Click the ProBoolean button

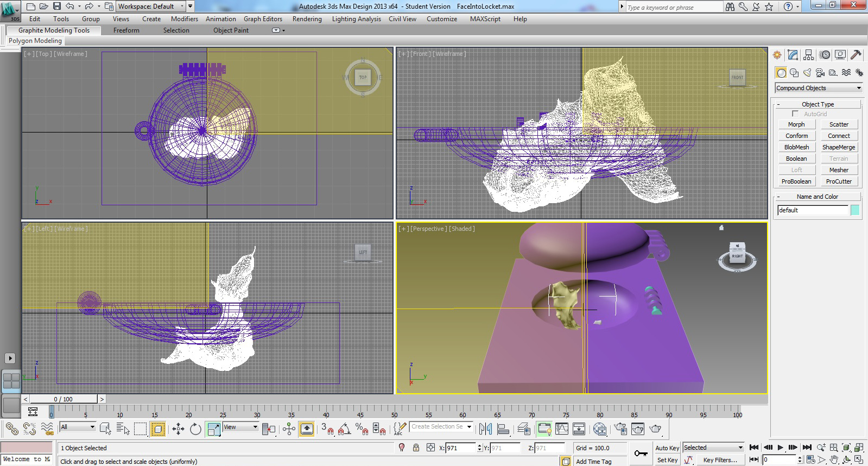pyautogui.click(x=796, y=181)
